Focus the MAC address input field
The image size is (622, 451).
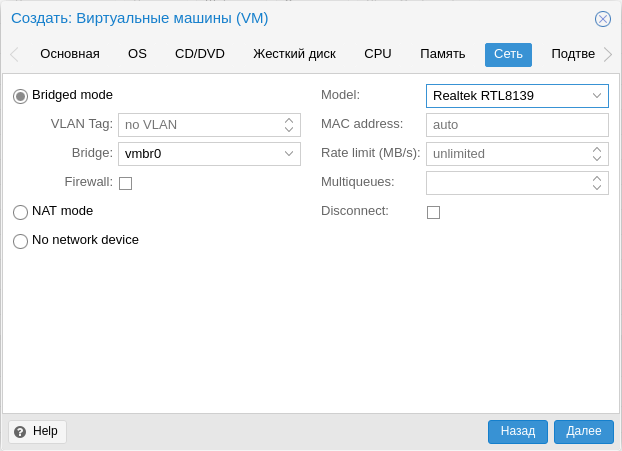pyautogui.click(x=517, y=125)
